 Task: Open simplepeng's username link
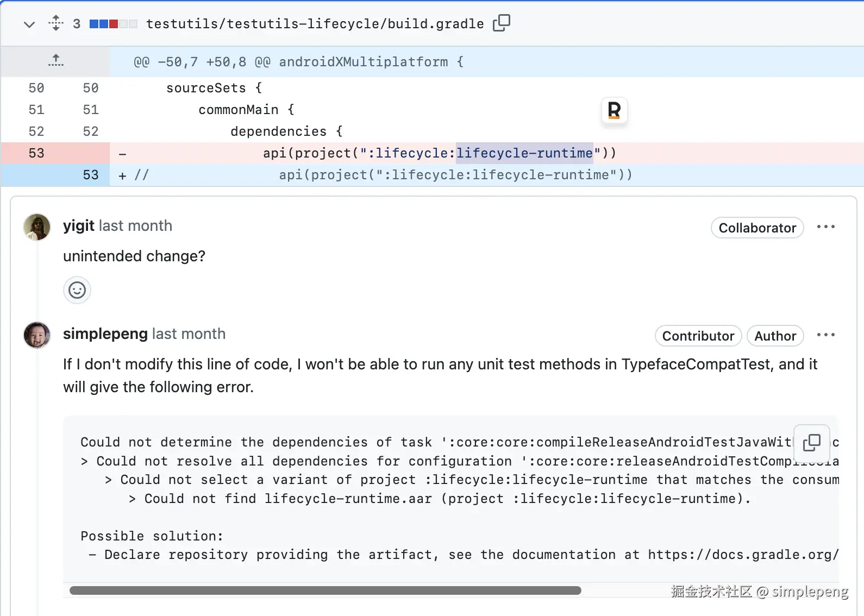[x=105, y=334]
